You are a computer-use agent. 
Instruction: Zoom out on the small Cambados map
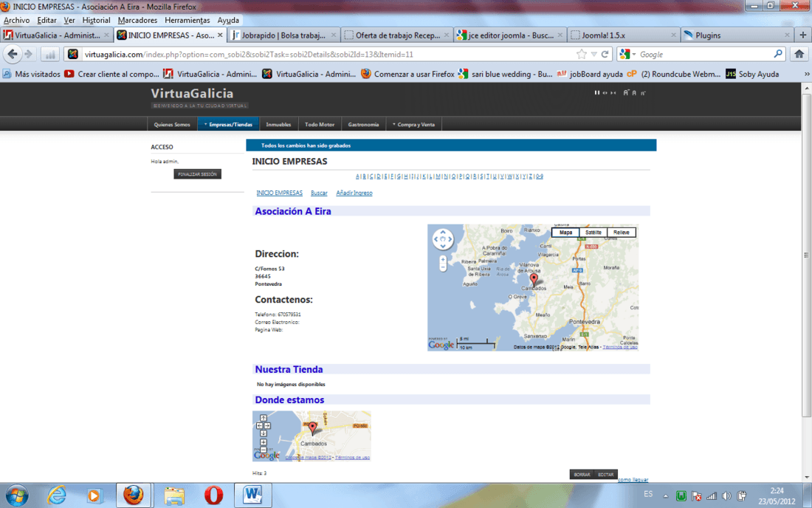263,450
